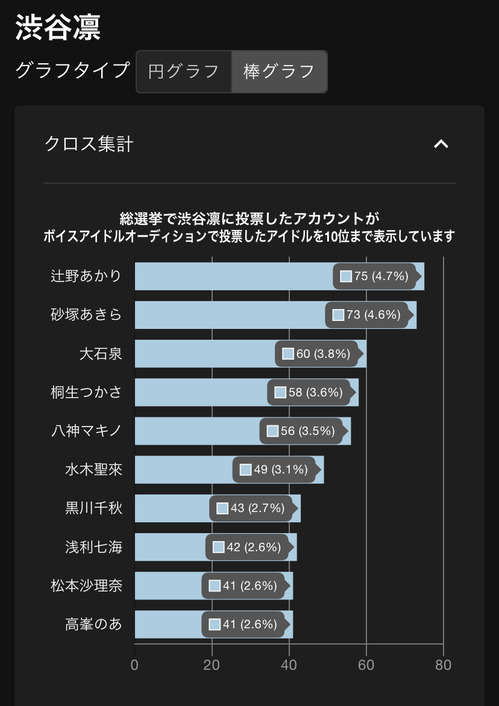Click the color square next to 49 (3.1%)
The image size is (499, 706).
coord(246,470)
